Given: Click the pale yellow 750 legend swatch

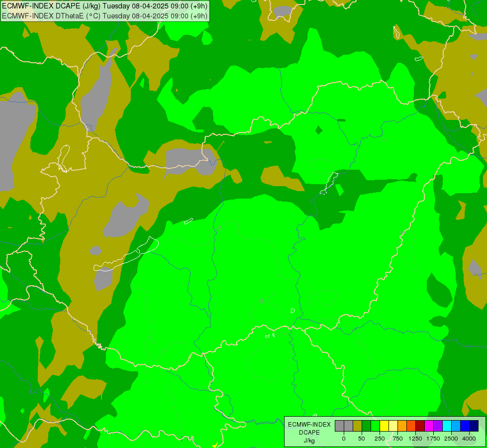Looking at the screenshot, I should click(393, 426).
